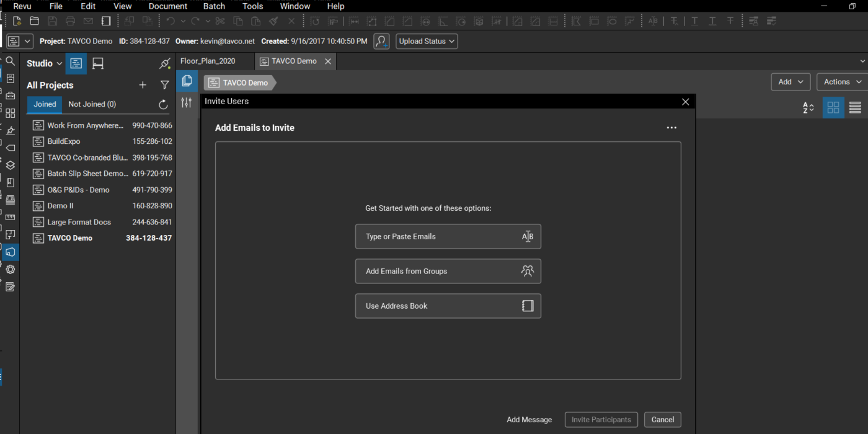
Task: Open the search panel magnifier icon
Action: pyautogui.click(x=10, y=61)
